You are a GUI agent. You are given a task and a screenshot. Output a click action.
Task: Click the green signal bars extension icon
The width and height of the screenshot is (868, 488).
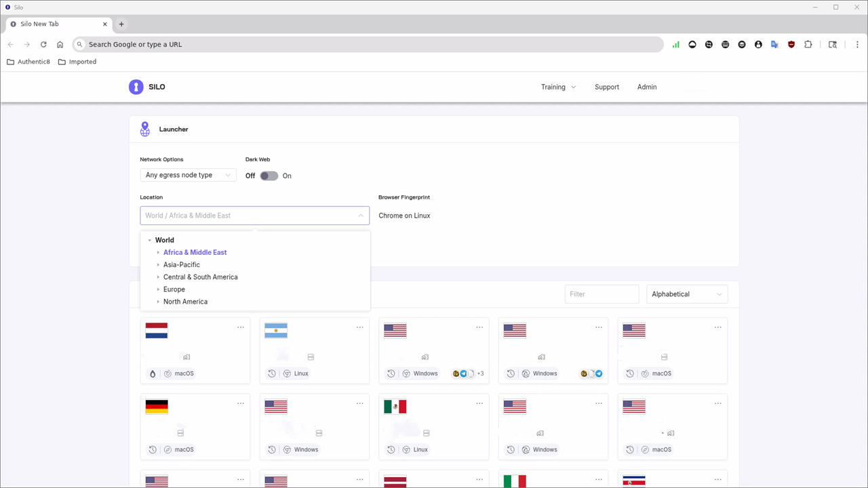675,44
